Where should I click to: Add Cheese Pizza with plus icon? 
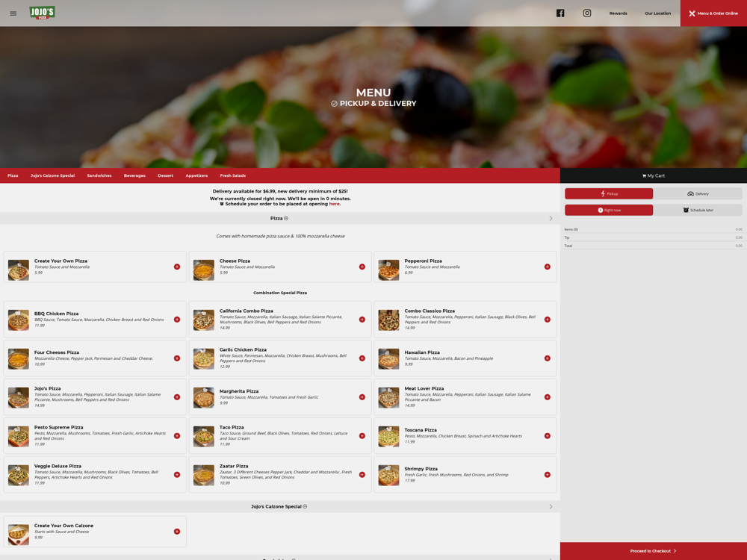(362, 267)
